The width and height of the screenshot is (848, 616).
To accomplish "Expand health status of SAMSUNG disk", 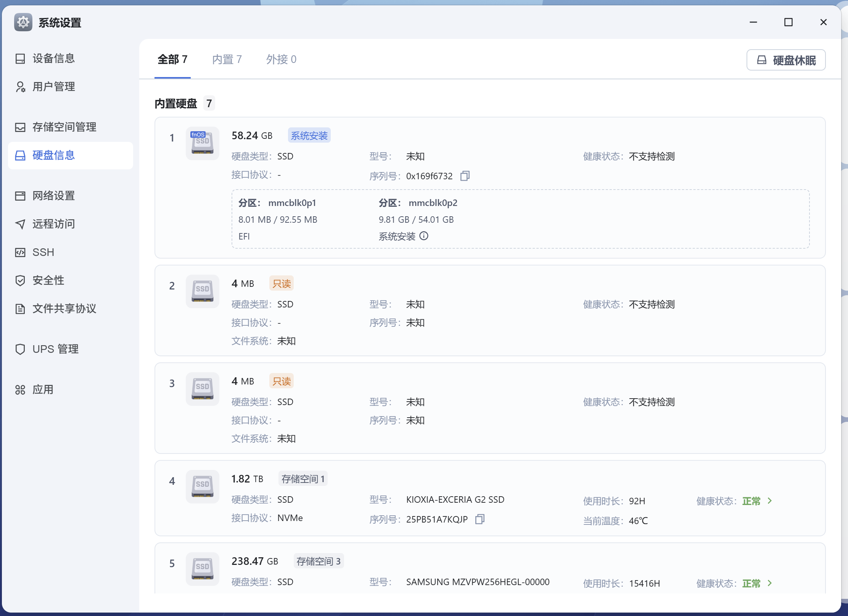I will click(x=769, y=583).
